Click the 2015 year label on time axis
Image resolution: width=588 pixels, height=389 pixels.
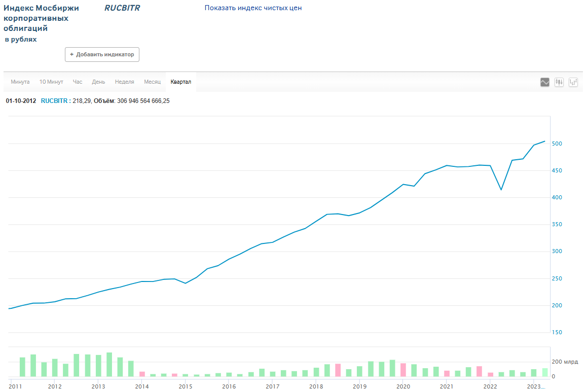185,386
